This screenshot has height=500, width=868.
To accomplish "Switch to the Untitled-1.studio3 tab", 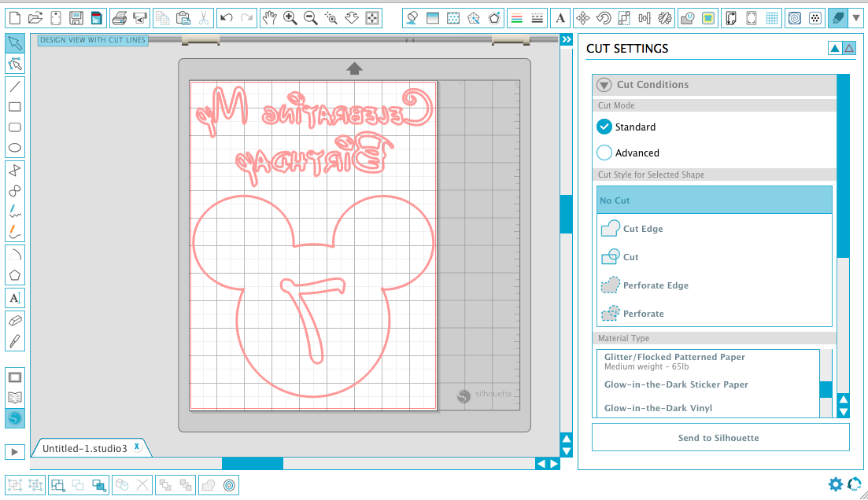I will point(85,449).
